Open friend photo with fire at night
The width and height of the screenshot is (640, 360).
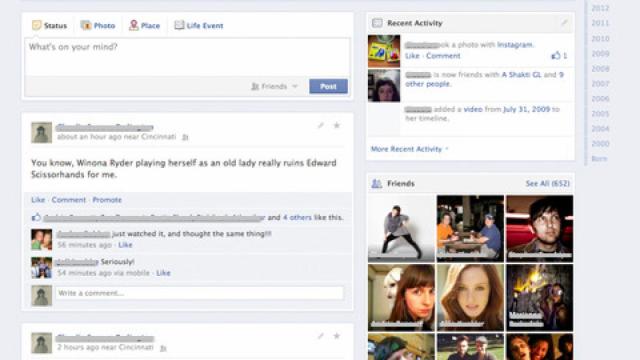[x=539, y=297]
